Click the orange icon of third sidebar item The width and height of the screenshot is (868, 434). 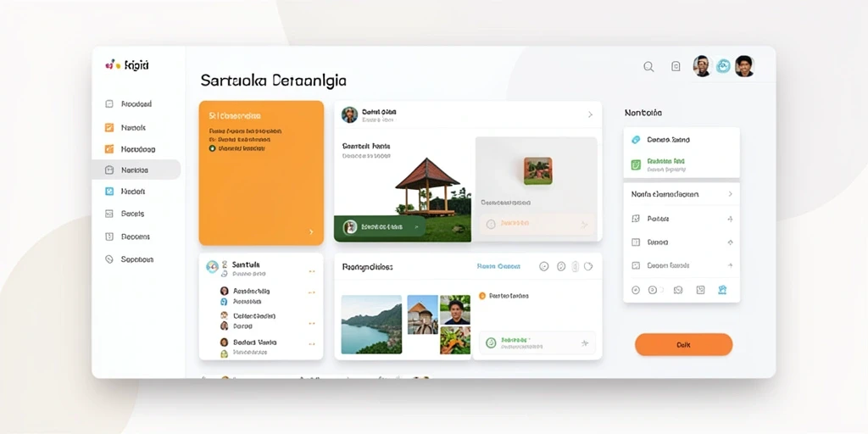(109, 149)
